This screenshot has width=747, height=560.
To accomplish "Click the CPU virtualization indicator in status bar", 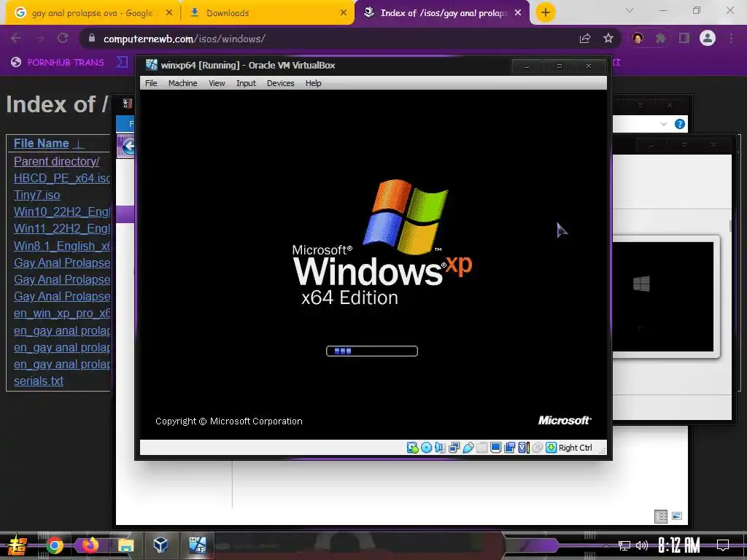I will coord(524,448).
